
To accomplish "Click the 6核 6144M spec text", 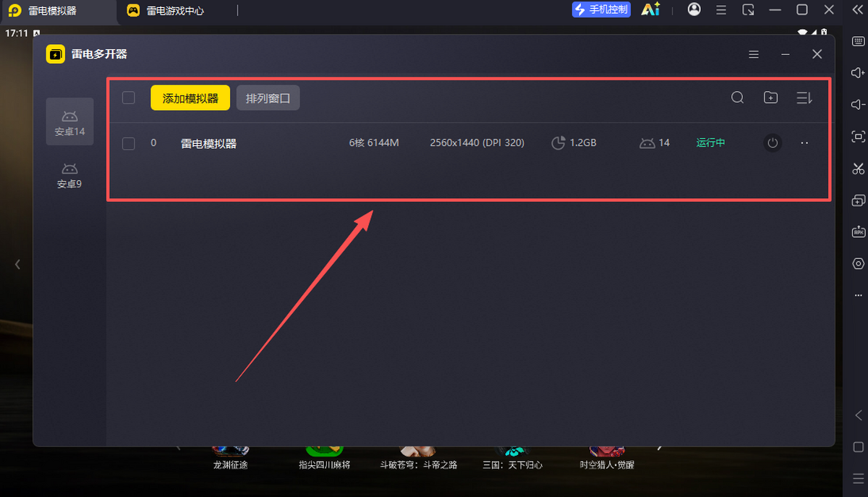I will coord(374,143).
